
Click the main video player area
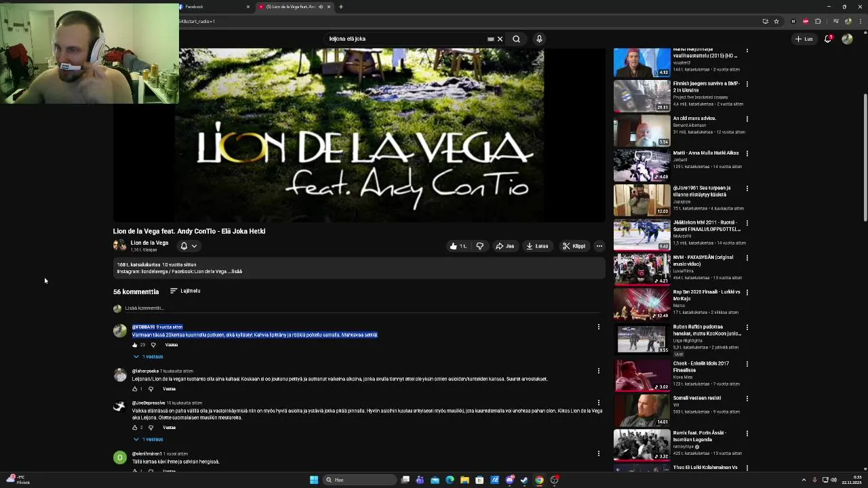(x=359, y=134)
